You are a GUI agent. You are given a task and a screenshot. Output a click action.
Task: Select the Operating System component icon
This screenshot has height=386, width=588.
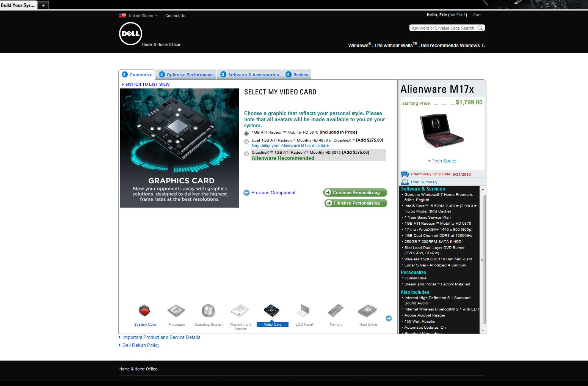click(209, 310)
